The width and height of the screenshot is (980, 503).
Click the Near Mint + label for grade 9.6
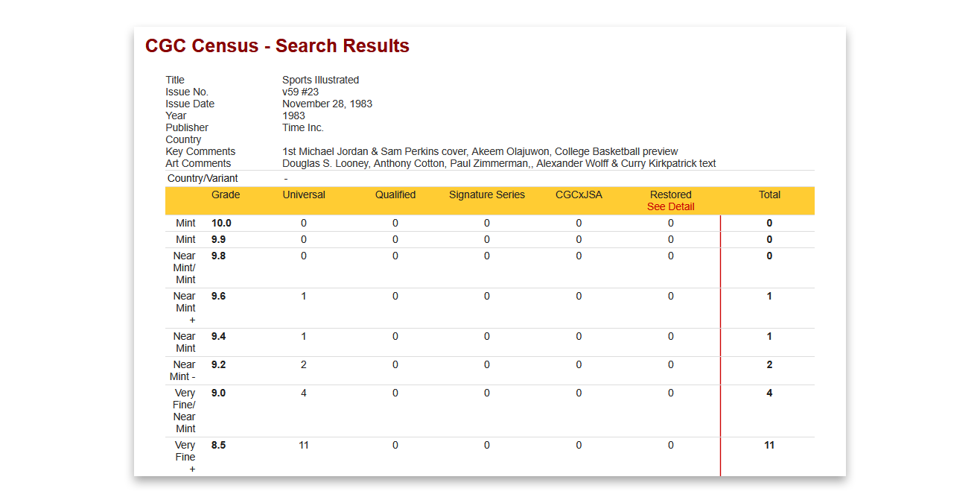185,308
